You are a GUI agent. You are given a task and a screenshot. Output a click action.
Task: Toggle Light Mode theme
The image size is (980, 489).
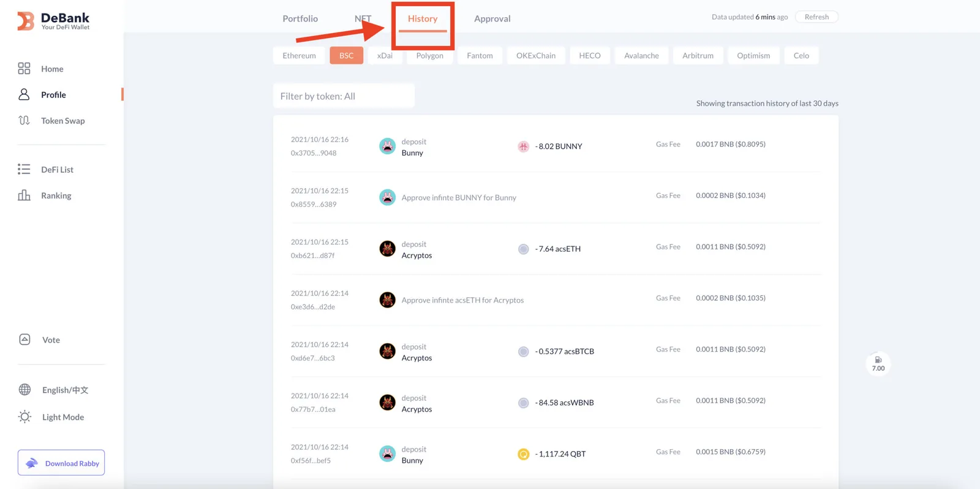(x=63, y=417)
